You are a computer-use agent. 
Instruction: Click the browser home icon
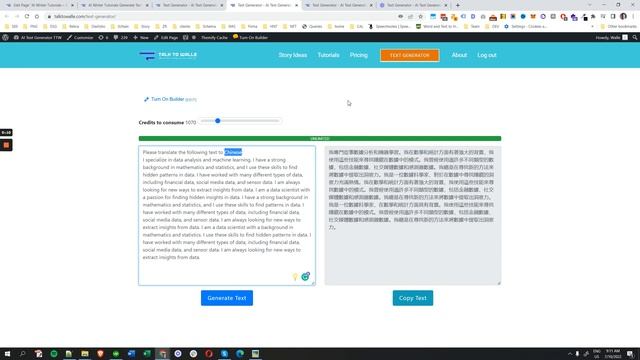point(37,16)
